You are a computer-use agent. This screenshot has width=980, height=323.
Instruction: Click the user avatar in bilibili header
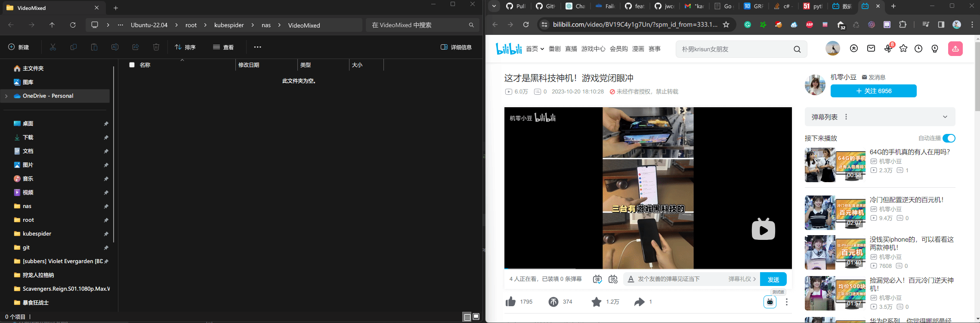[x=833, y=48]
